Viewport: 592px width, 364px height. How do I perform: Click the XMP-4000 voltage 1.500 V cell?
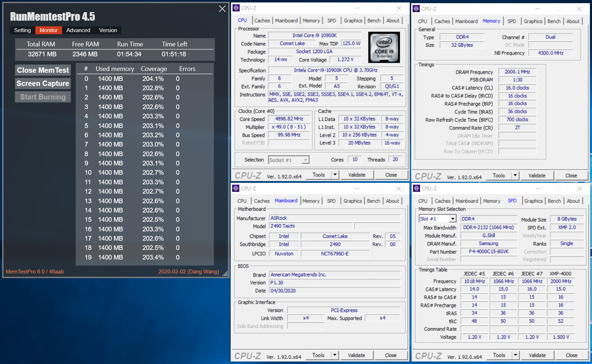(x=561, y=337)
